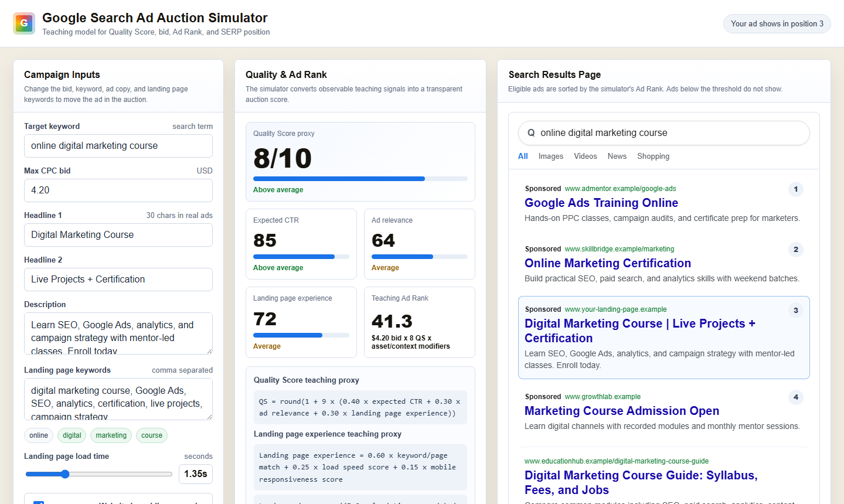
Task: Click the 'Your ad shows in position 3' badge
Action: 777,24
